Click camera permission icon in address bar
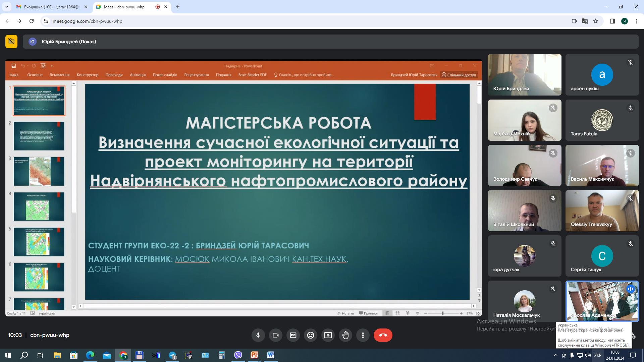Viewport: 644px width, 362px height. point(574,21)
